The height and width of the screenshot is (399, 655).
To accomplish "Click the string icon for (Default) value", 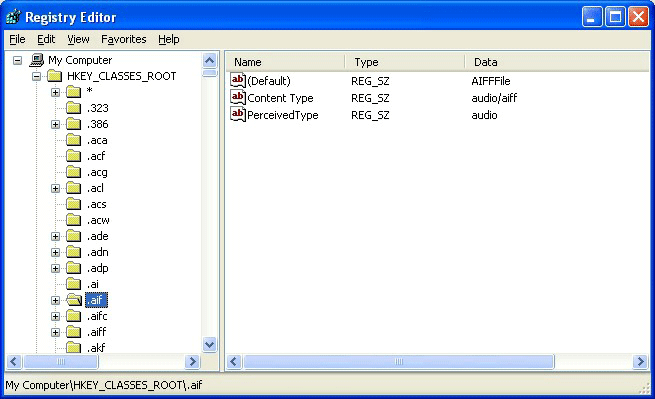I will tap(238, 80).
